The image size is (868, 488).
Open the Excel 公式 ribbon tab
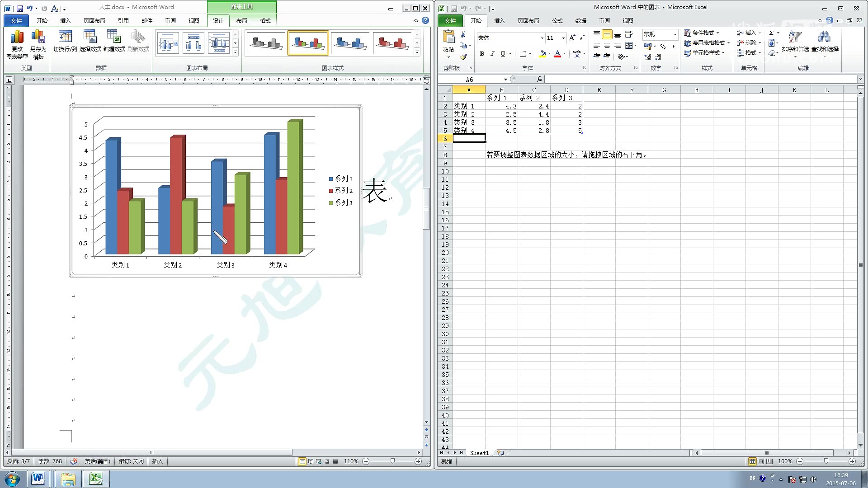(557, 20)
